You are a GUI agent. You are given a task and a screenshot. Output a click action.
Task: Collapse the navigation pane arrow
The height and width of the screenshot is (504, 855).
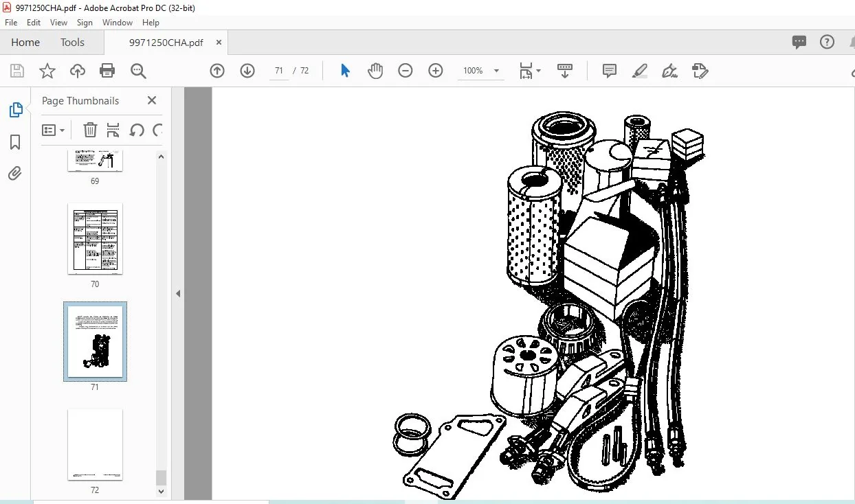click(178, 293)
